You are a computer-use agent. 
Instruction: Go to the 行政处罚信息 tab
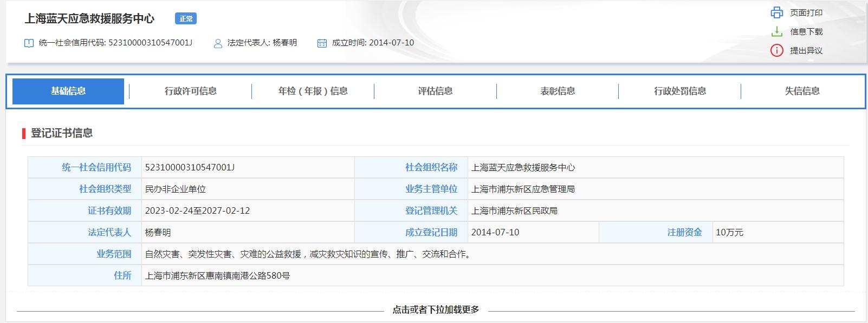point(680,91)
